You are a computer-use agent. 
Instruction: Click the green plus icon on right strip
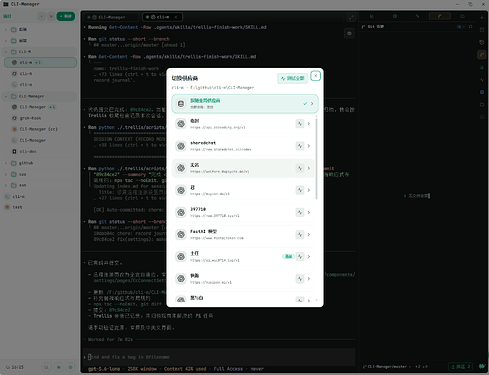482,17
